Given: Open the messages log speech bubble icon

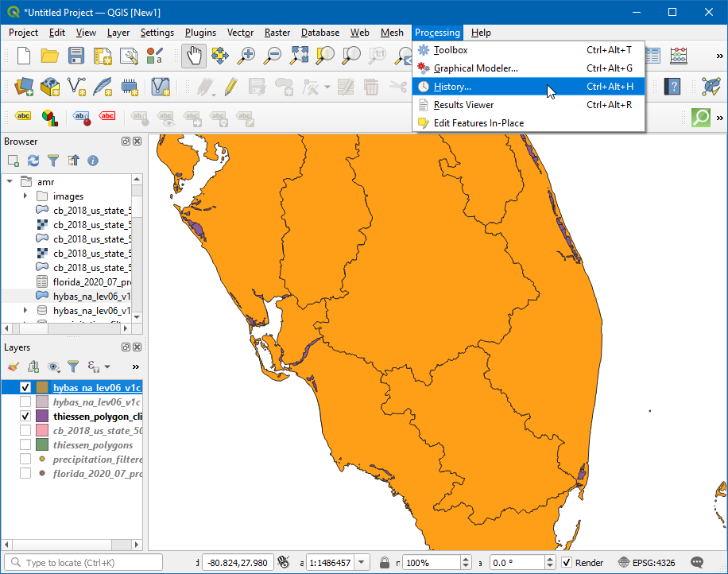Looking at the screenshot, I should [x=697, y=563].
